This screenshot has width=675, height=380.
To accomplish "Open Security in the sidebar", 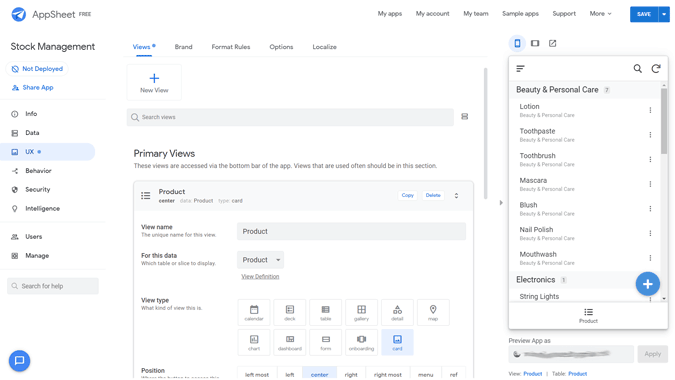I will pos(37,190).
